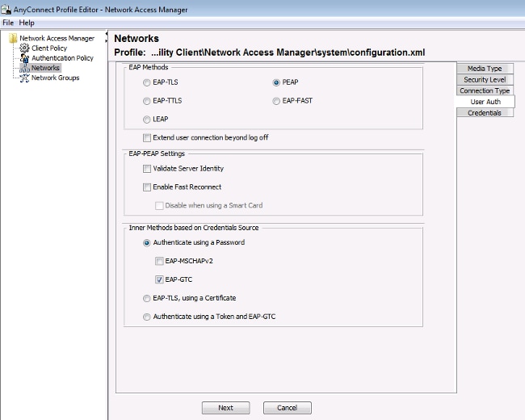Click the Cancel button

(x=288, y=408)
